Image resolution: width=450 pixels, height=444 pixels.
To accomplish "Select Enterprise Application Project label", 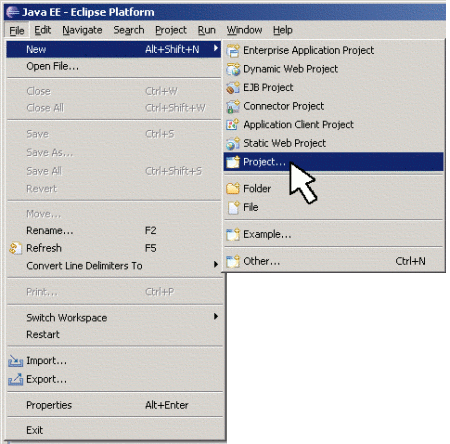I will pyautogui.click(x=309, y=50).
